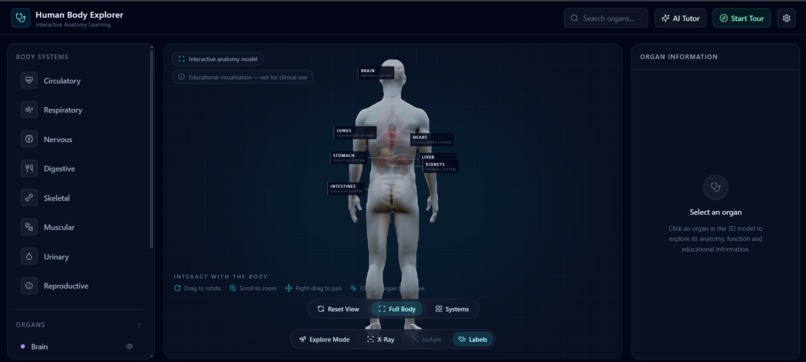
Task: Click the BODY SYSTEMS heading
Action: click(42, 57)
